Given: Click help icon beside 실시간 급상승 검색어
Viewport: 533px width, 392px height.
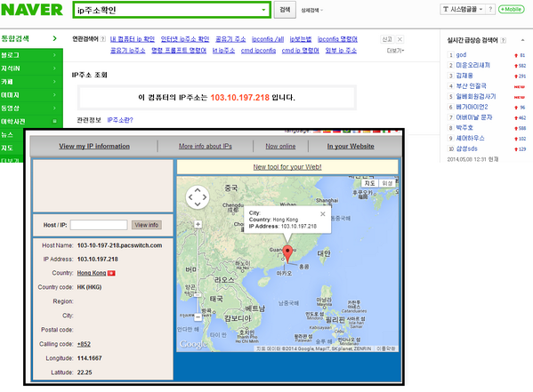Looking at the screenshot, I should click(504, 40).
